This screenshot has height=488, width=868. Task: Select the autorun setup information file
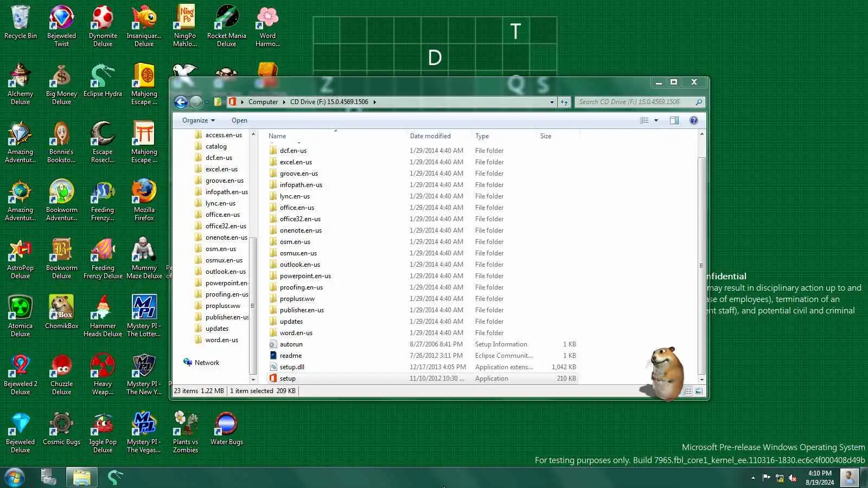click(423, 344)
